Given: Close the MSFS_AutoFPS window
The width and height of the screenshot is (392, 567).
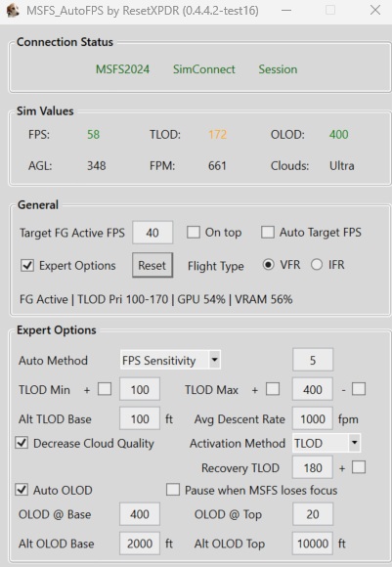Looking at the screenshot, I should [375, 10].
